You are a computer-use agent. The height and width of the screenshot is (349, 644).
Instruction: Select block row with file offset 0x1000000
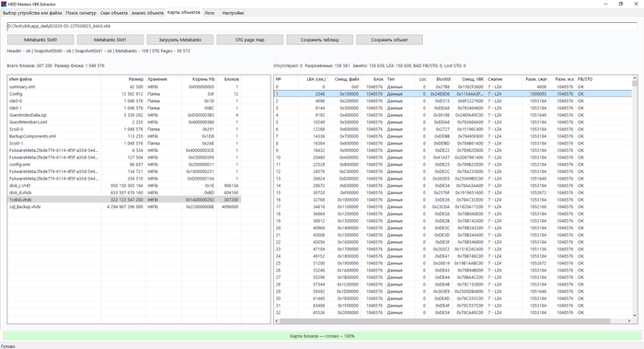tap(453, 200)
